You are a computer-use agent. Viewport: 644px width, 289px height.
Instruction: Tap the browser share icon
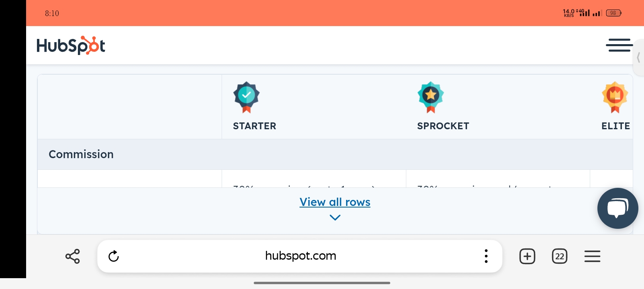coord(73,256)
